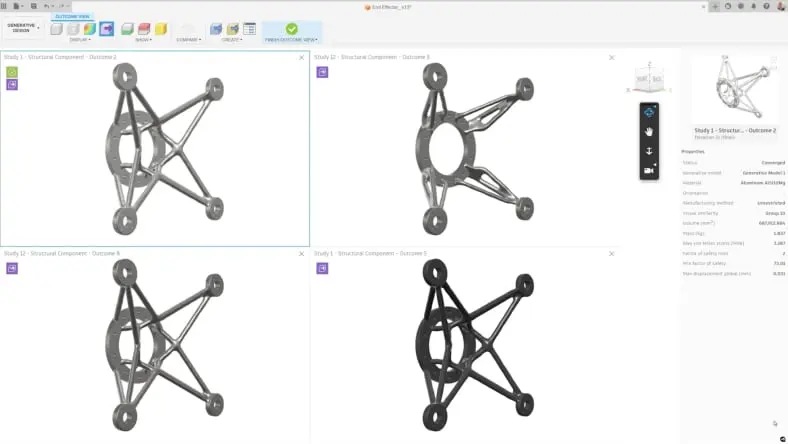This screenshot has width=788, height=444.
Task: Click the green badge in Outcome 2 pane
Action: pyautogui.click(x=12, y=72)
